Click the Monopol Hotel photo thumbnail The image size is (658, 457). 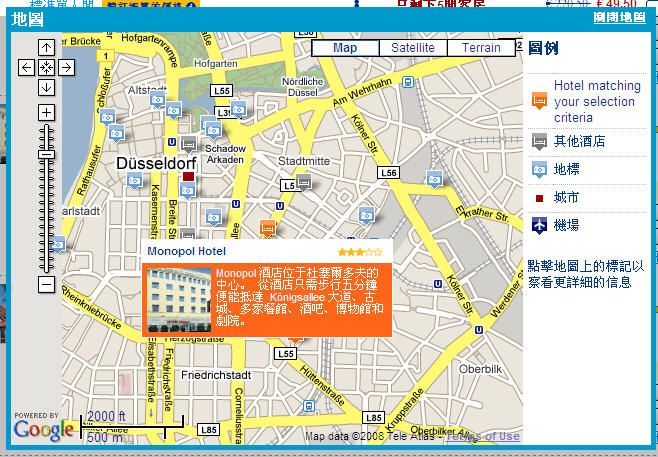[179, 300]
